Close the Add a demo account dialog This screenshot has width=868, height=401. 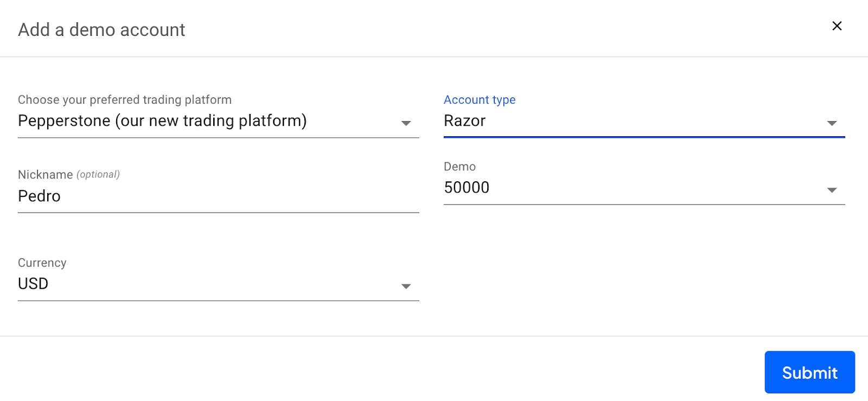pyautogui.click(x=837, y=26)
